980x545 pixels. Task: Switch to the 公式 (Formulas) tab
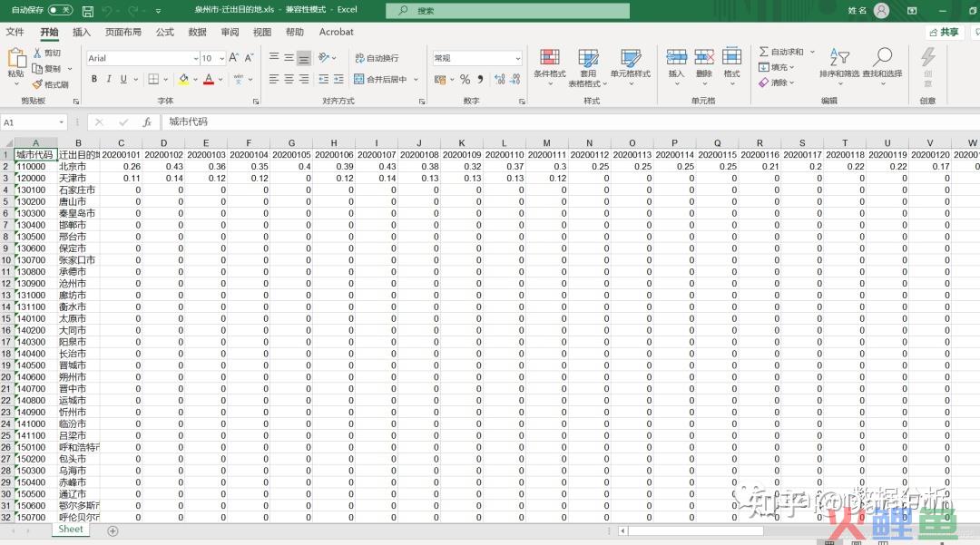tap(165, 32)
